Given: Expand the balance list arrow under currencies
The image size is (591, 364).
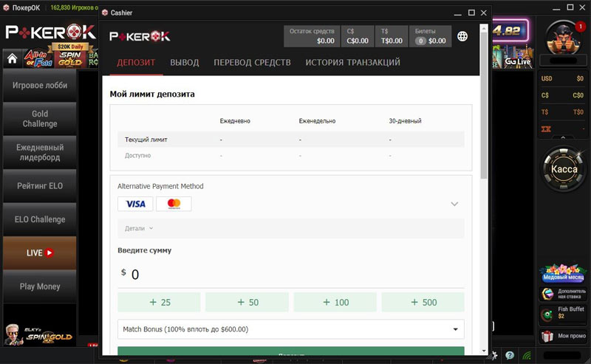Looking at the screenshot, I should 563,137.
